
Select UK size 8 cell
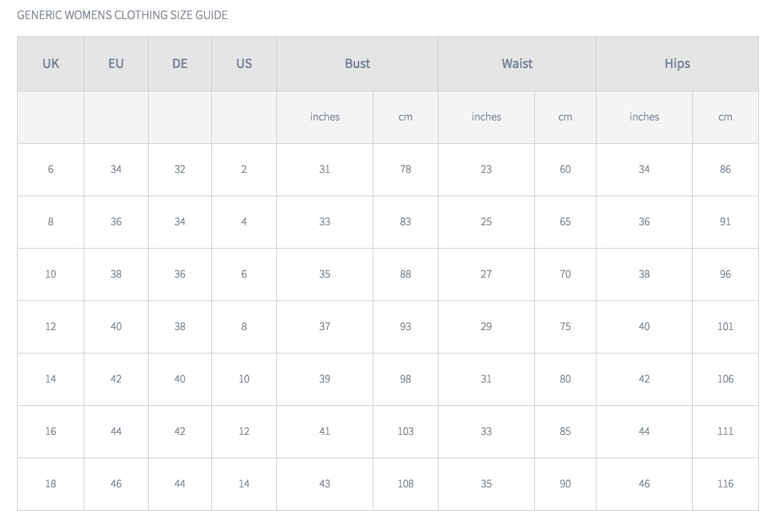pyautogui.click(x=51, y=222)
